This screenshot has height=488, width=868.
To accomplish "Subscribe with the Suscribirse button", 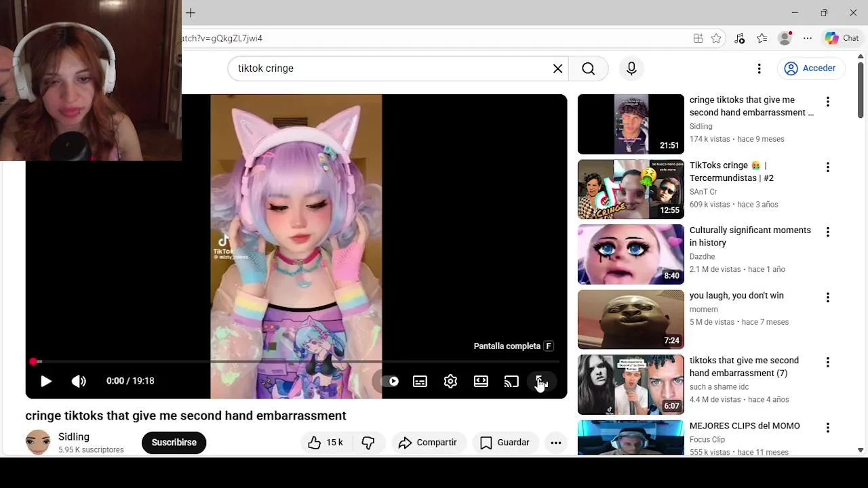I will [x=174, y=443].
